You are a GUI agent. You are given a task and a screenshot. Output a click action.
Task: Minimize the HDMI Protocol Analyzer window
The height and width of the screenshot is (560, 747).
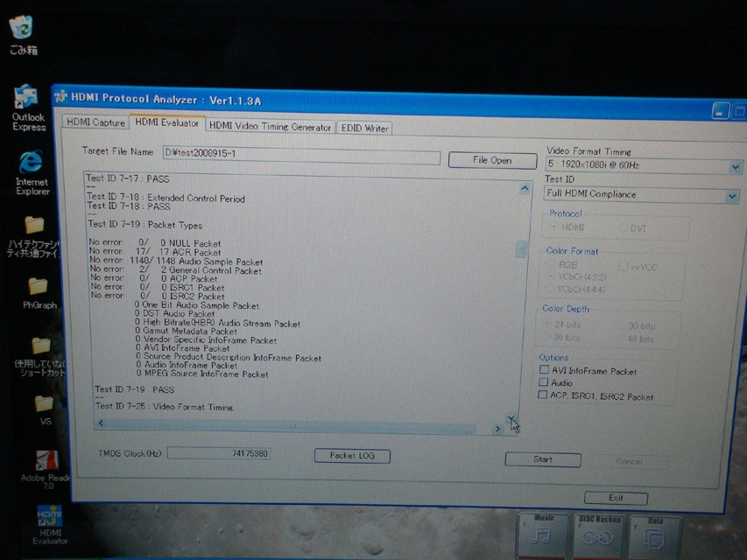pyautogui.click(x=720, y=111)
